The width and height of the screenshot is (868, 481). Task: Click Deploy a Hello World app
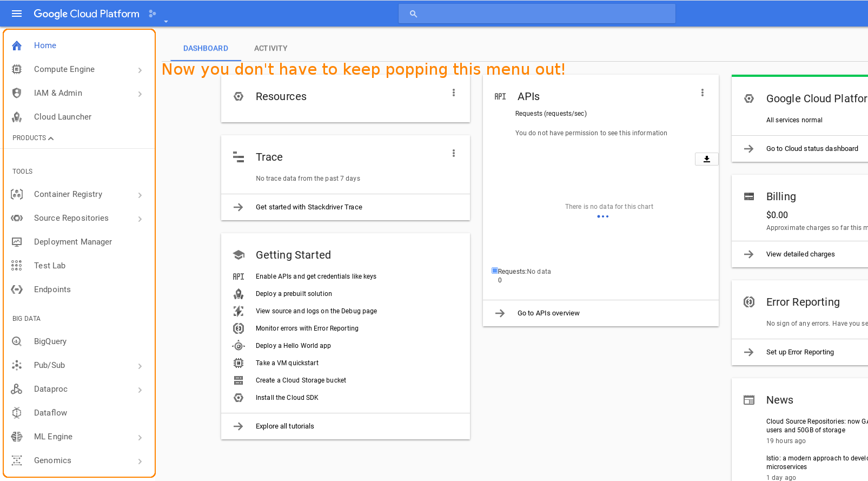[x=293, y=346]
